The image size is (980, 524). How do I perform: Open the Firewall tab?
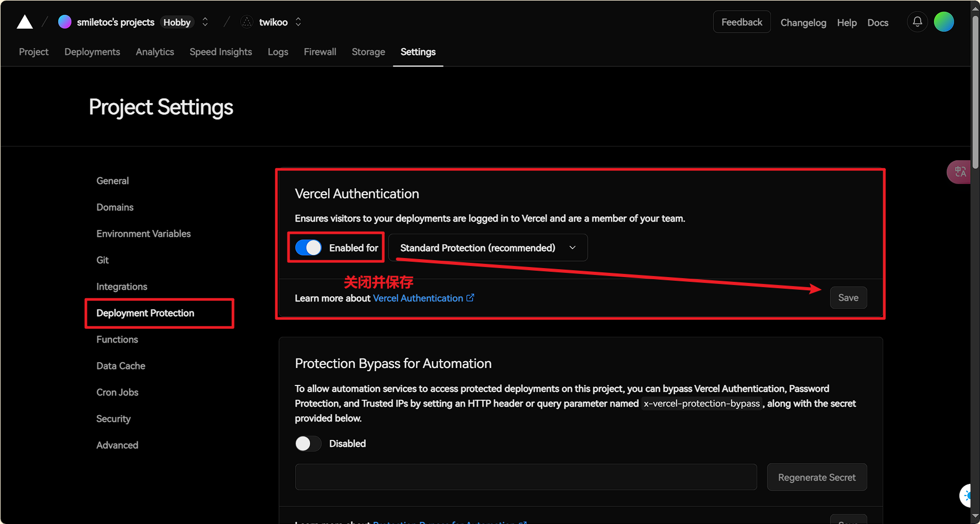click(320, 52)
